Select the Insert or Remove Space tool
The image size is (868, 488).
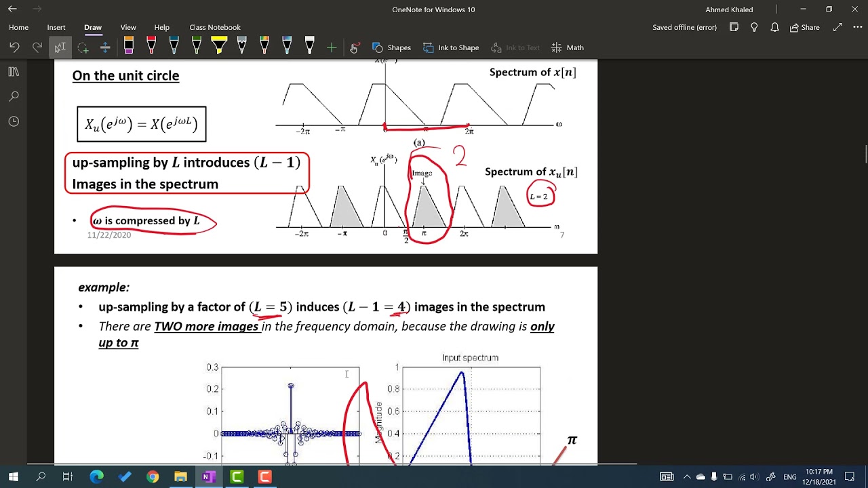tap(105, 47)
